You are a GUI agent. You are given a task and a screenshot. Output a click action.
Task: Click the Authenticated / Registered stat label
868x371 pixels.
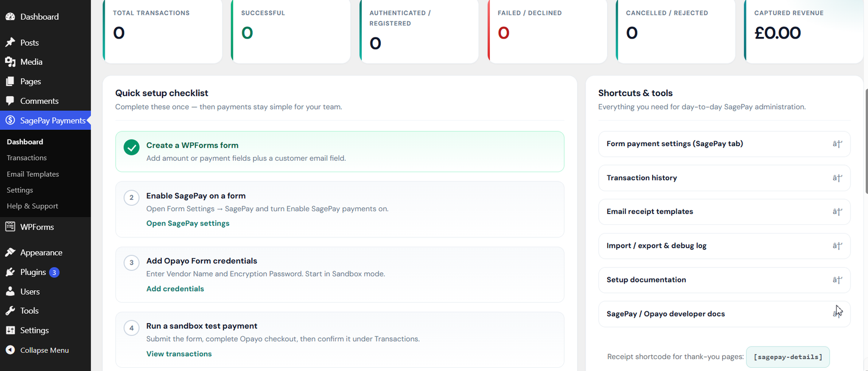pos(400,18)
